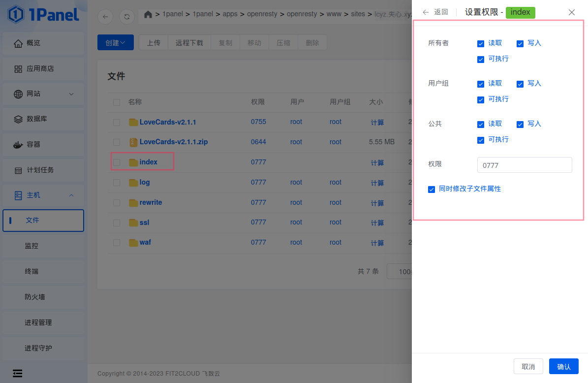
Task: Open the LoveCards-v2.1.1 folder link
Action: click(168, 122)
